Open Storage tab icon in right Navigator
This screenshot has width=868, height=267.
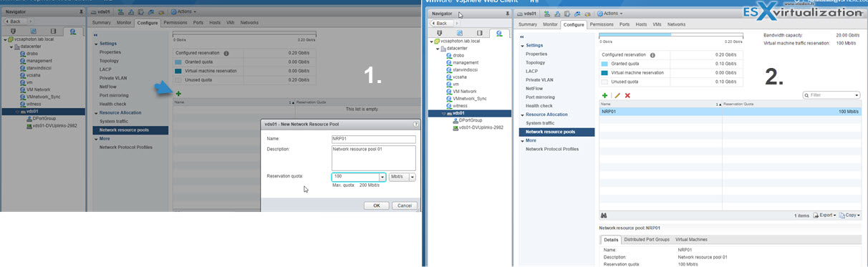[479, 33]
